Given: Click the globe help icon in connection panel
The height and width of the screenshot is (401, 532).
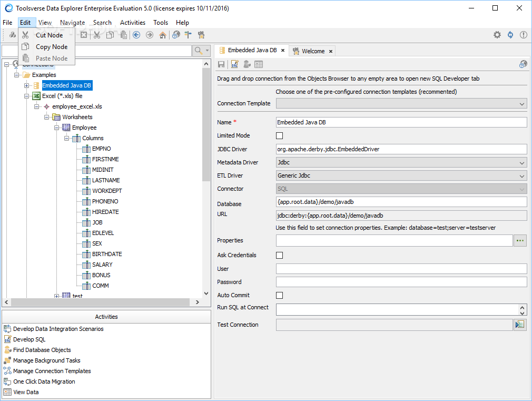Looking at the screenshot, I should 523,64.
